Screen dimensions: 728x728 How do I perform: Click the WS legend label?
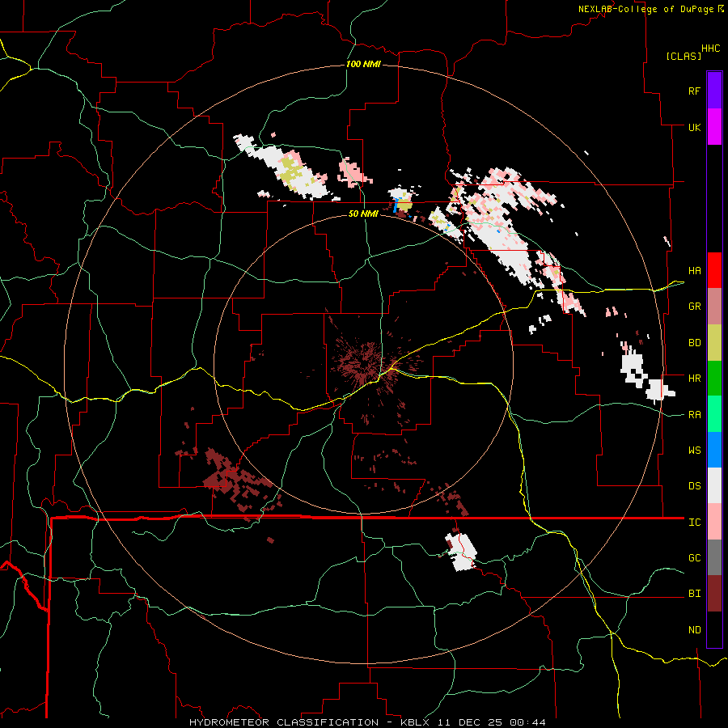click(x=695, y=451)
